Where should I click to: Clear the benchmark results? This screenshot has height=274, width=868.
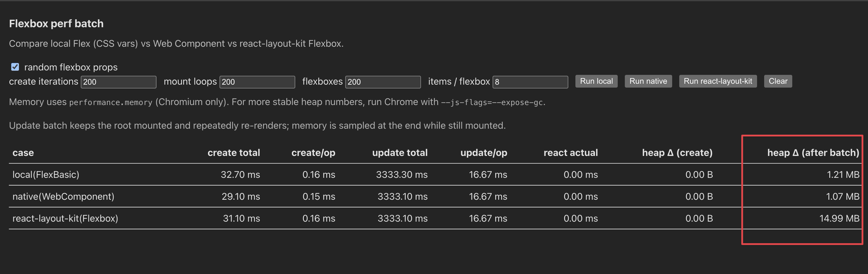coord(778,81)
